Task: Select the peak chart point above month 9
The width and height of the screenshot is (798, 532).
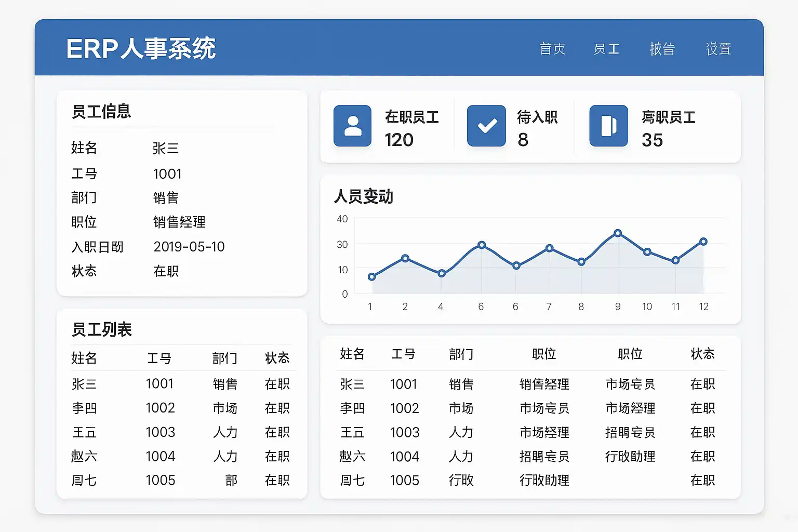Action: pos(618,233)
